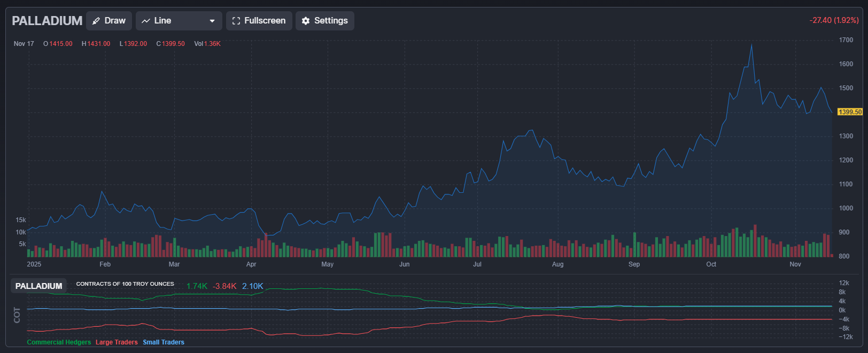Viewport: 868px width, 353px height.
Task: Click the red -3.84K COT value
Action: coord(224,286)
